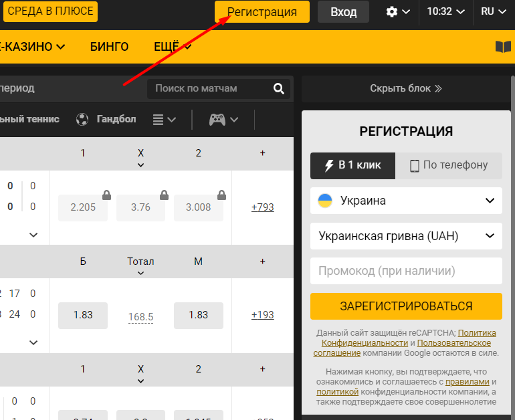Open the Украина country dropdown
Viewport: 515px width, 420px height.
(x=406, y=201)
